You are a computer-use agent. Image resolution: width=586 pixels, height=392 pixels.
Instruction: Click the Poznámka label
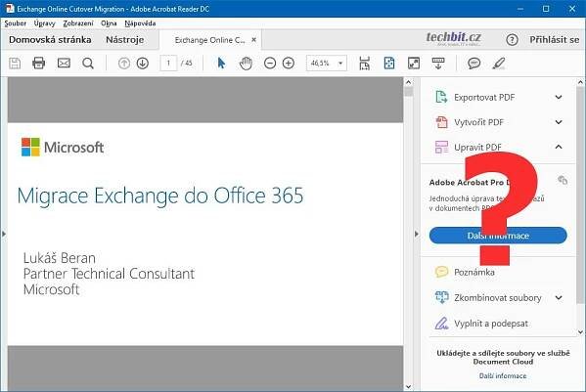[474, 272]
